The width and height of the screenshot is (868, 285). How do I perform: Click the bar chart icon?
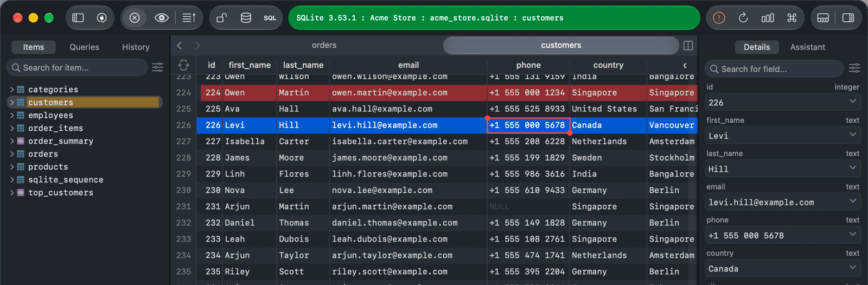(768, 18)
